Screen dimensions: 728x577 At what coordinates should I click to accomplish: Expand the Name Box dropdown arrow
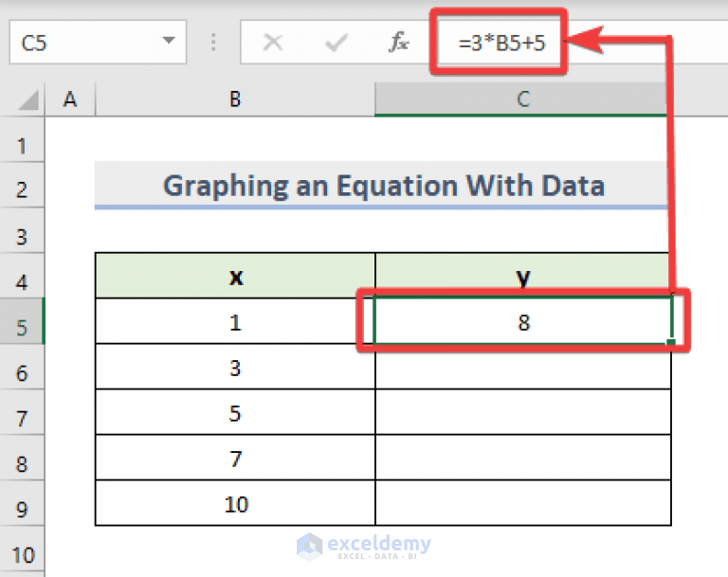169,41
